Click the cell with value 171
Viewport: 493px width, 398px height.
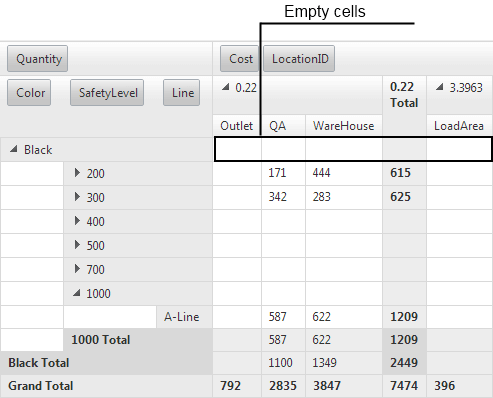click(283, 173)
